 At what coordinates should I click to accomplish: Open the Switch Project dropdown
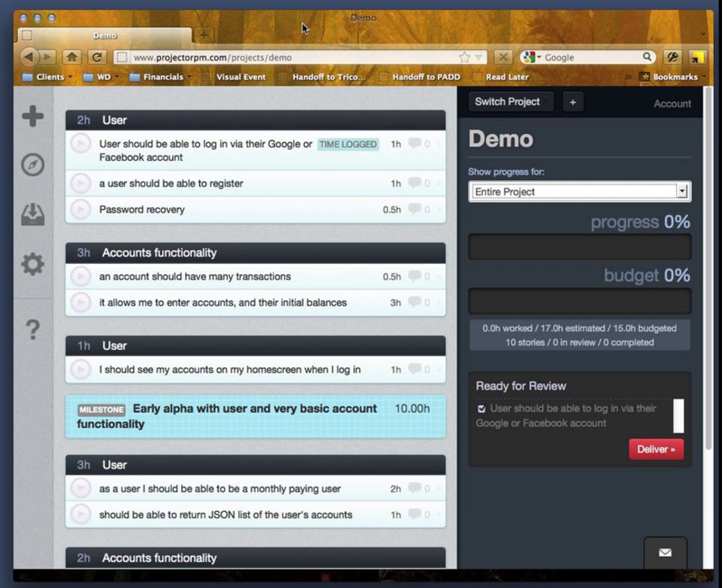click(x=511, y=102)
